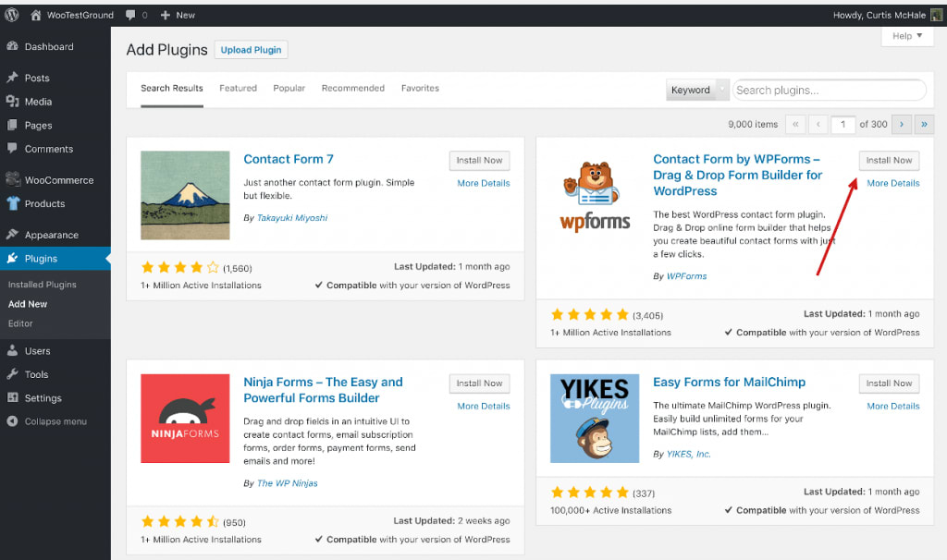Click the Products shirt icon
947x560 pixels.
(13, 203)
